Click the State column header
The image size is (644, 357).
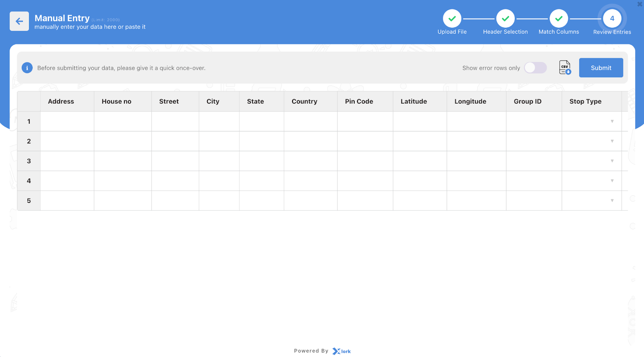coord(262,102)
